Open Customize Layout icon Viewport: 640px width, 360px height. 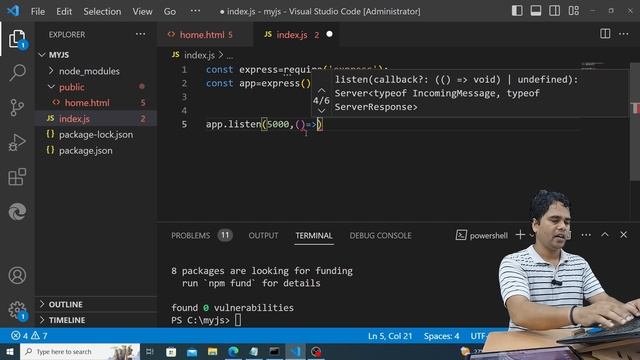tap(573, 11)
